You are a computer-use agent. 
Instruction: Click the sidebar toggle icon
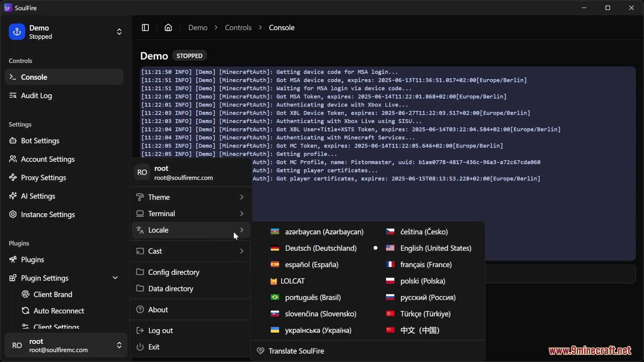(145, 27)
